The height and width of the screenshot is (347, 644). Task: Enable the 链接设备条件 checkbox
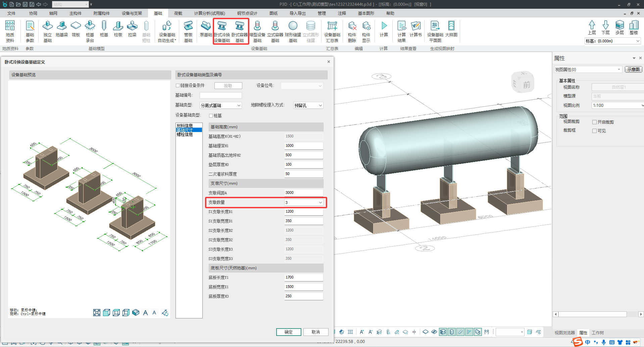pyautogui.click(x=178, y=86)
